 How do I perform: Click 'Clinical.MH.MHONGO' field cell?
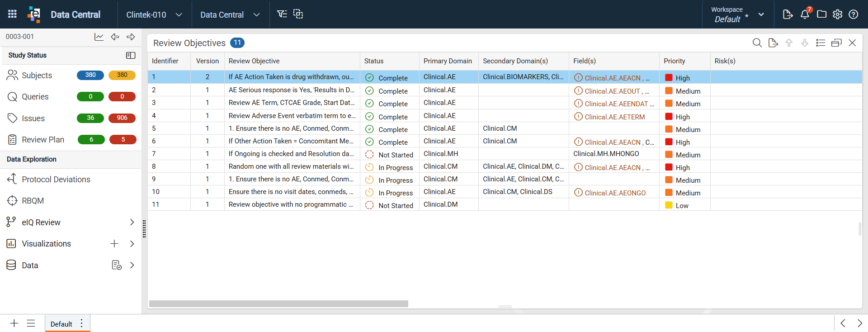point(606,154)
